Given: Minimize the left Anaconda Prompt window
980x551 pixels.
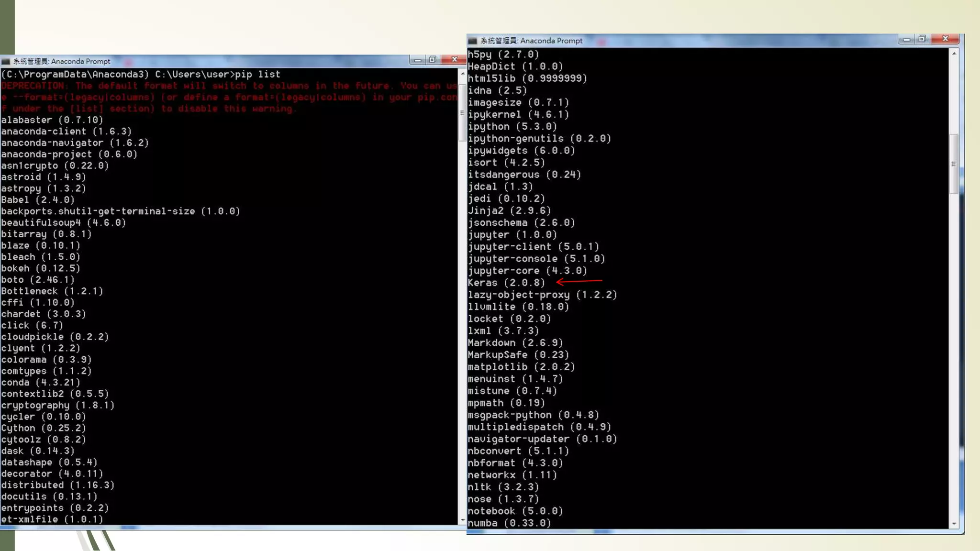Looking at the screenshot, I should tap(417, 60).
